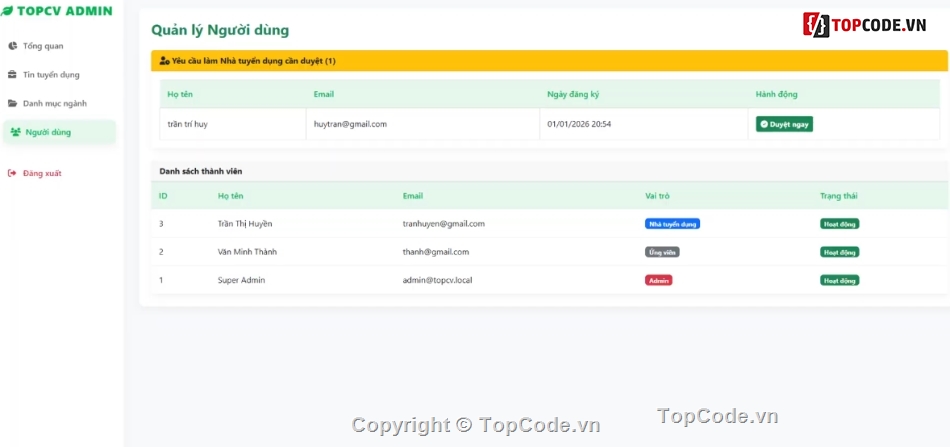Click ID cell 2 in member list
The image size is (950, 447).
click(161, 252)
